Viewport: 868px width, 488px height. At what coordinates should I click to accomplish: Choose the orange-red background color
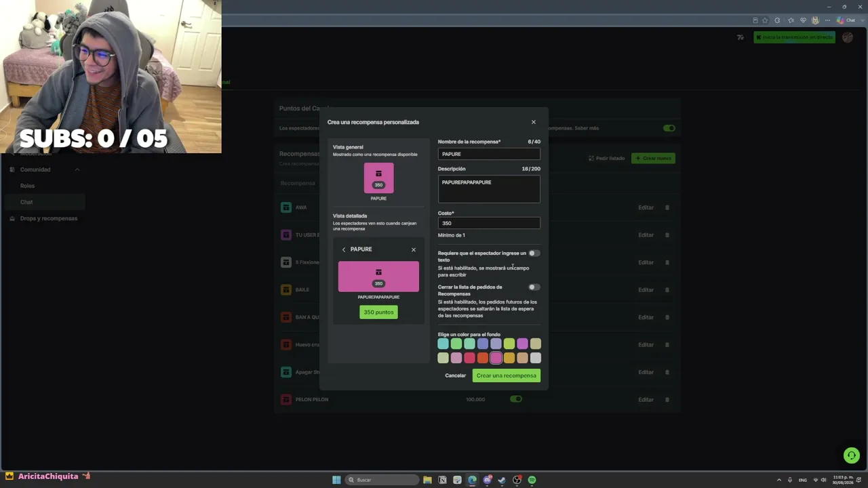(x=483, y=358)
